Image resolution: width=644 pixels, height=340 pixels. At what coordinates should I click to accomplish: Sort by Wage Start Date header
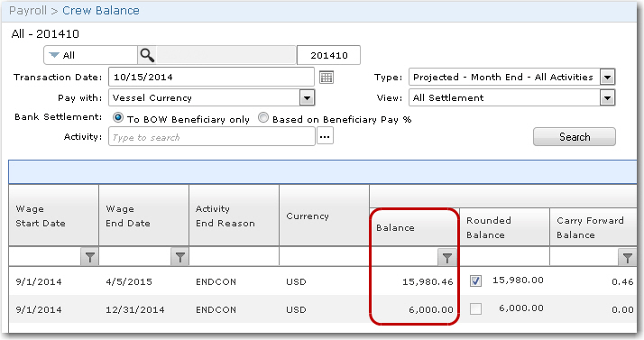pyautogui.click(x=53, y=216)
